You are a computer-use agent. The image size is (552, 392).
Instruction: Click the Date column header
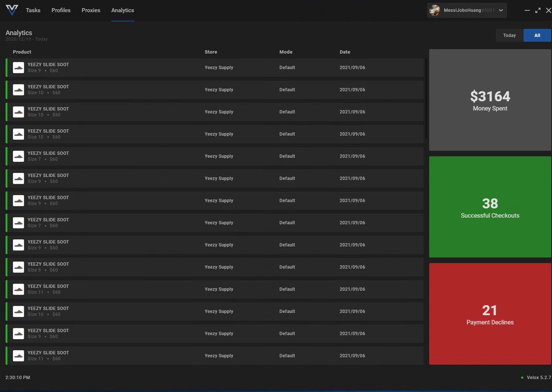tap(345, 52)
